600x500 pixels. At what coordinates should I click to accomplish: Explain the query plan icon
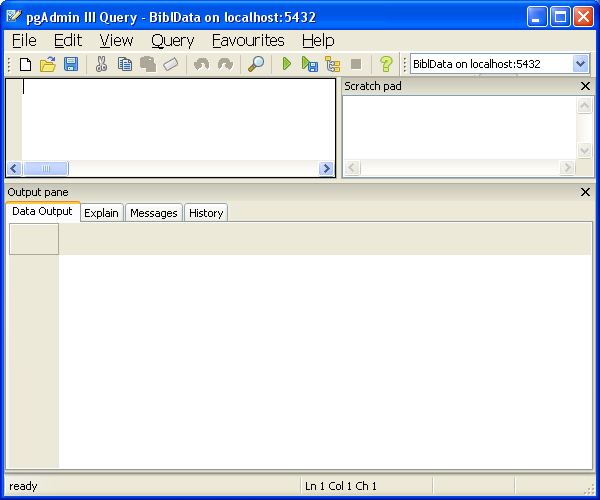coord(333,64)
